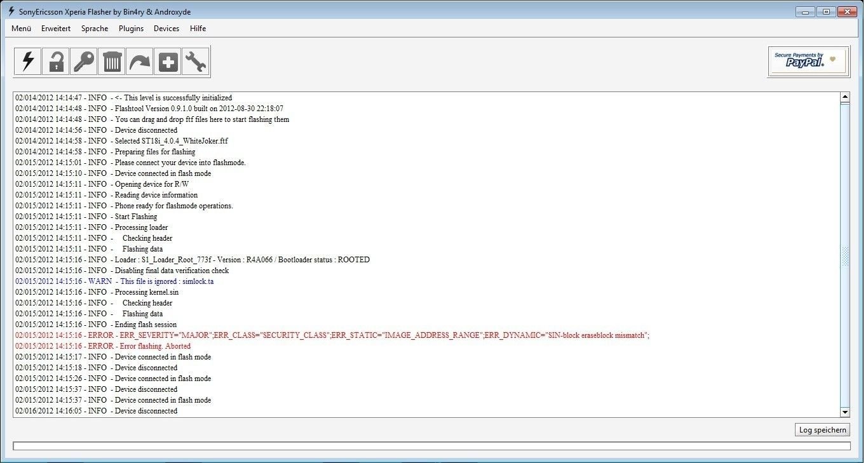Click the 'Processing loader' log line

[92, 227]
